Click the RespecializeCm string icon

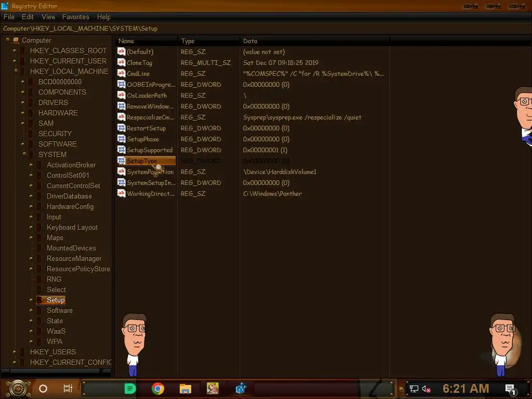(x=122, y=117)
